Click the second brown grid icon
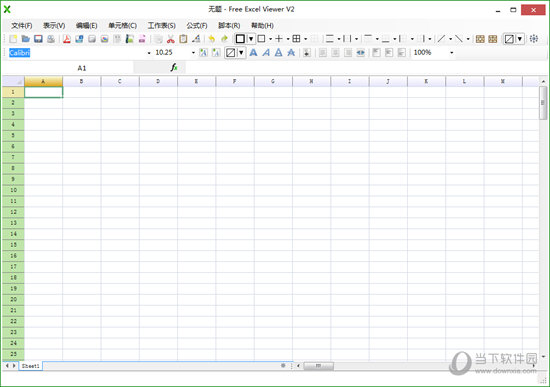The height and width of the screenshot is (387, 550). (x=493, y=39)
